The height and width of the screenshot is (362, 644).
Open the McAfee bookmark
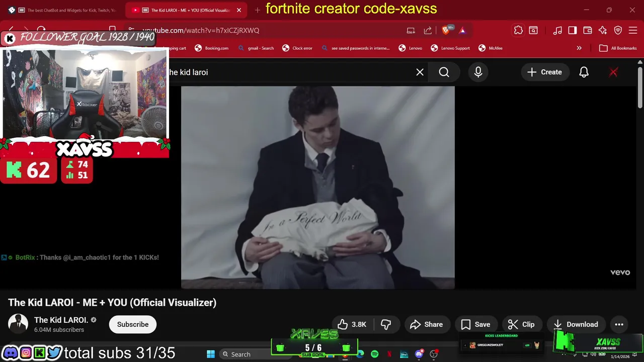490,48
